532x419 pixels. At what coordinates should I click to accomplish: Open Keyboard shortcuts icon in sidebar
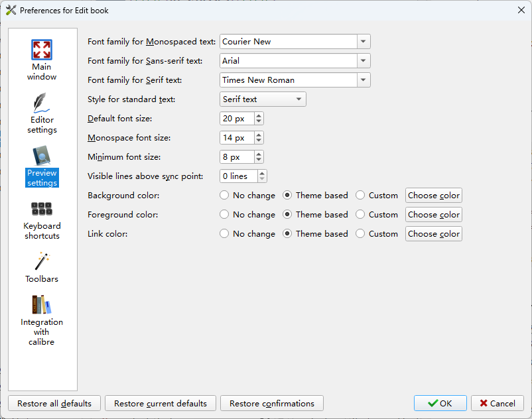click(x=41, y=209)
